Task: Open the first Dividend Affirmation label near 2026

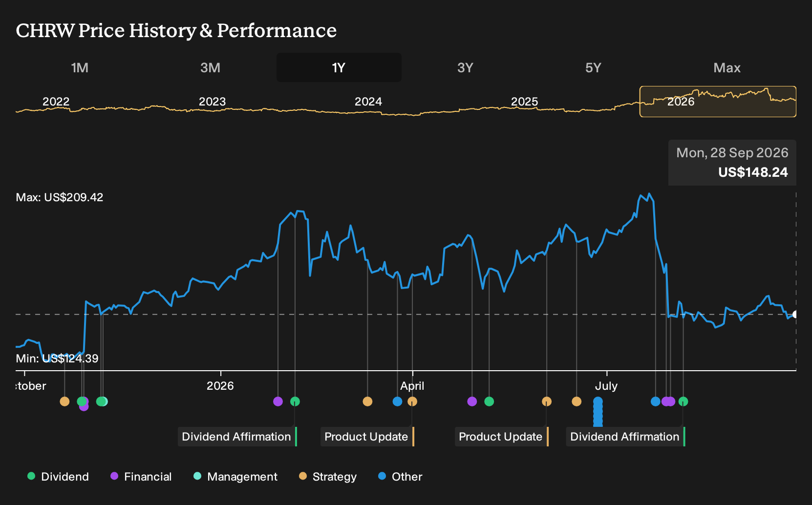Action: (237, 437)
